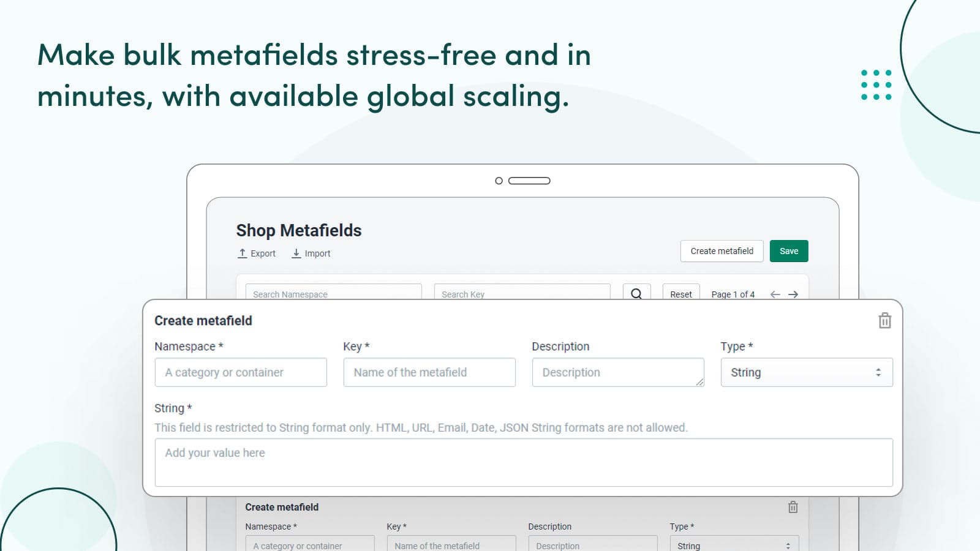Click the Key name input field
This screenshot has height=551, width=980.
pyautogui.click(x=429, y=372)
